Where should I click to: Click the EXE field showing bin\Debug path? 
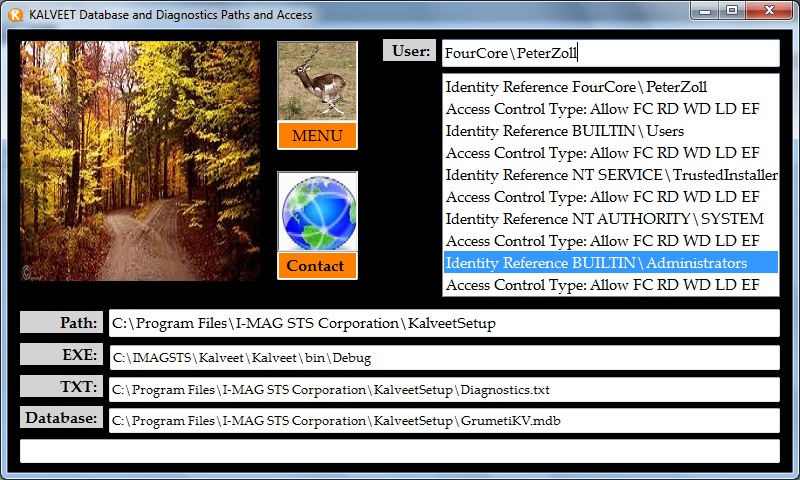click(x=444, y=358)
